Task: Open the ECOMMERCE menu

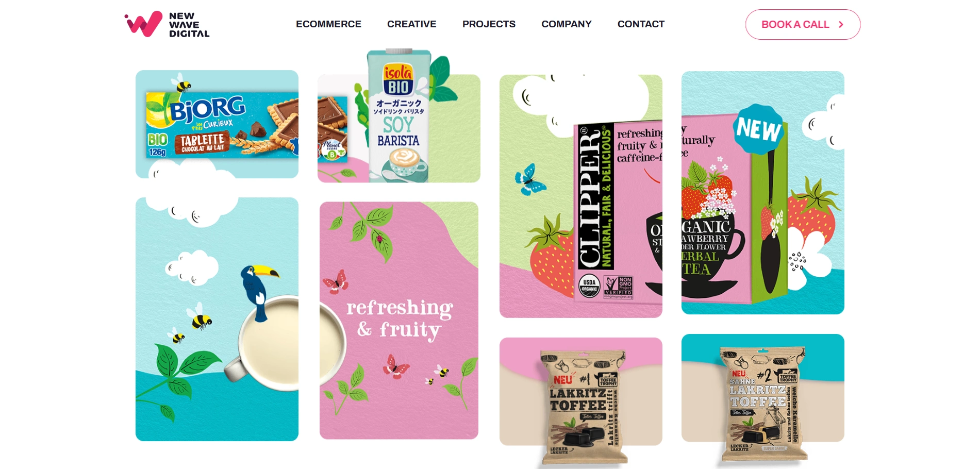Action: (x=328, y=24)
